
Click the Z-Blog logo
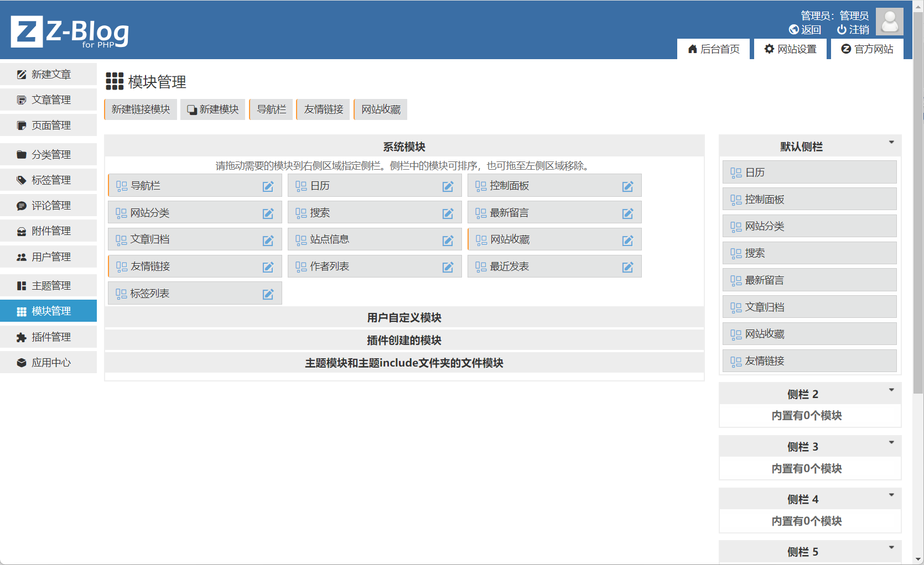tap(70, 32)
